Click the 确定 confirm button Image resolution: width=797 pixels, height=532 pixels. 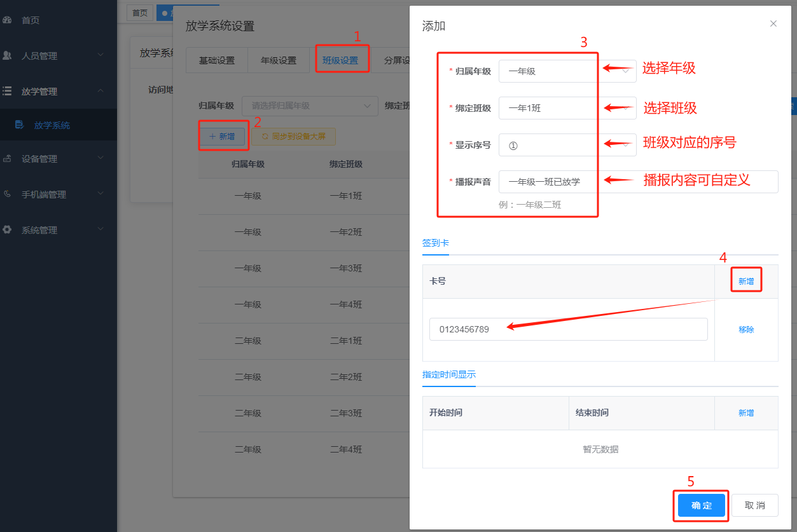(700, 505)
